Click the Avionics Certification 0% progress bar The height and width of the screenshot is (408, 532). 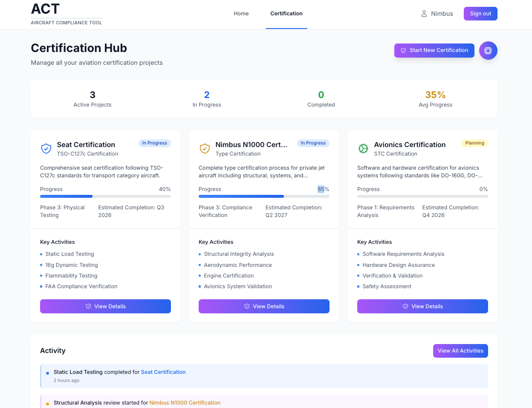(x=422, y=196)
